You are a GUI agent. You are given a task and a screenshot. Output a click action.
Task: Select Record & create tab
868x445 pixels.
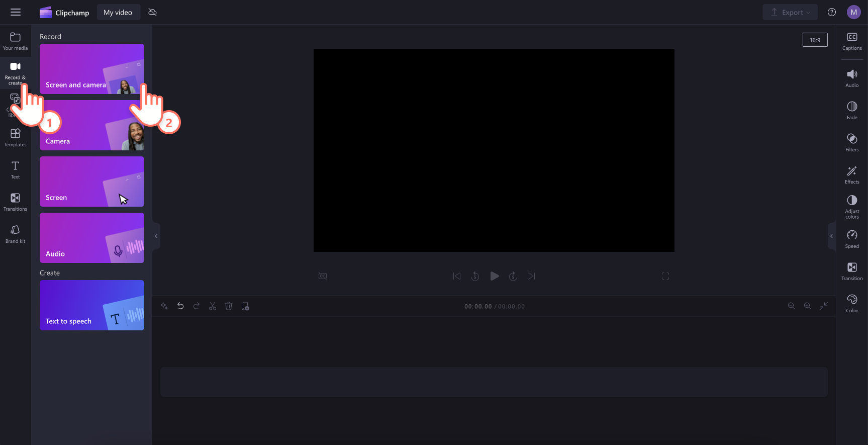coord(16,72)
